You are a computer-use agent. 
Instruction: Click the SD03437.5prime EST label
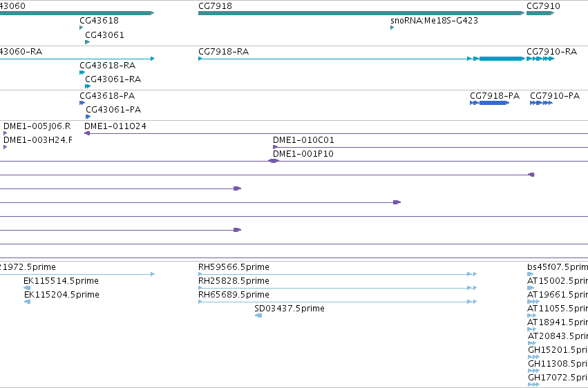pyautogui.click(x=290, y=308)
